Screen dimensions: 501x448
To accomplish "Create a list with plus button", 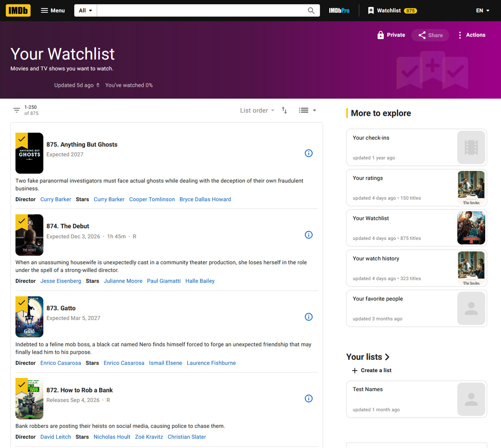I will (372, 371).
